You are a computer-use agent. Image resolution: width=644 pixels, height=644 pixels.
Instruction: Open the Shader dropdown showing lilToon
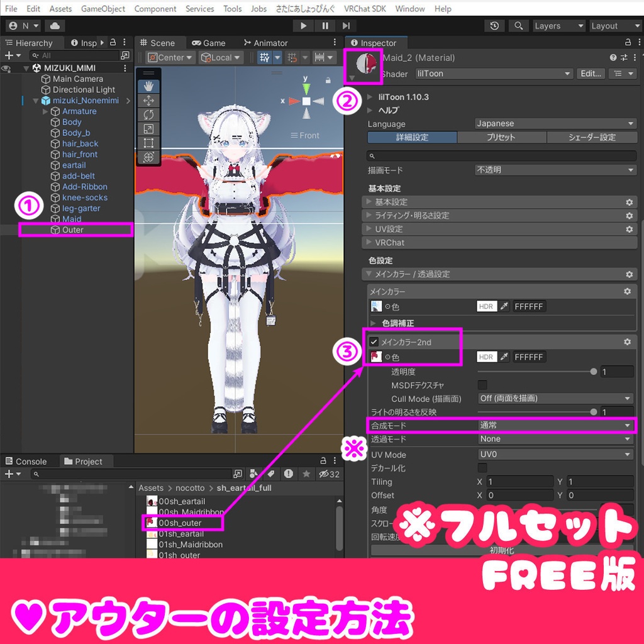pos(494,74)
